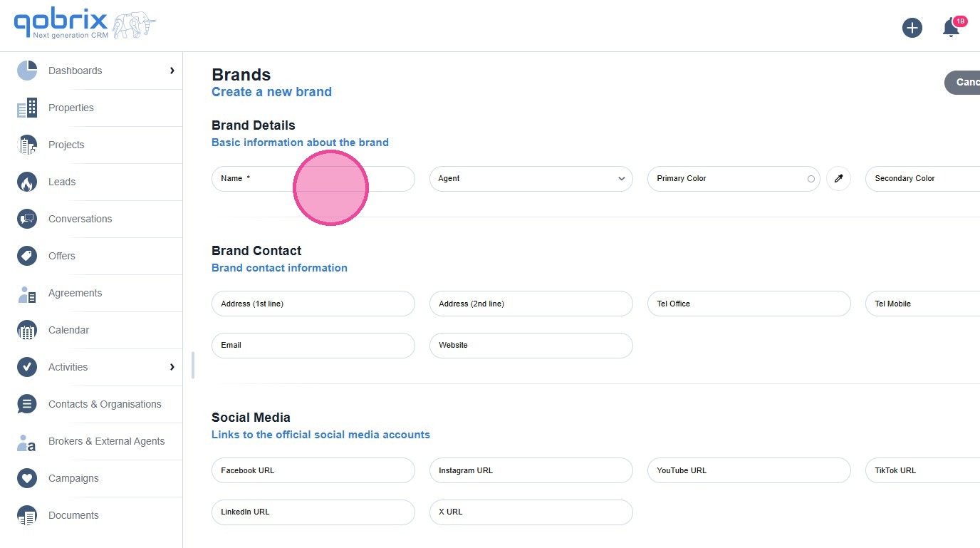
Task: Expand the Dashboards submenu chevron
Action: point(172,71)
